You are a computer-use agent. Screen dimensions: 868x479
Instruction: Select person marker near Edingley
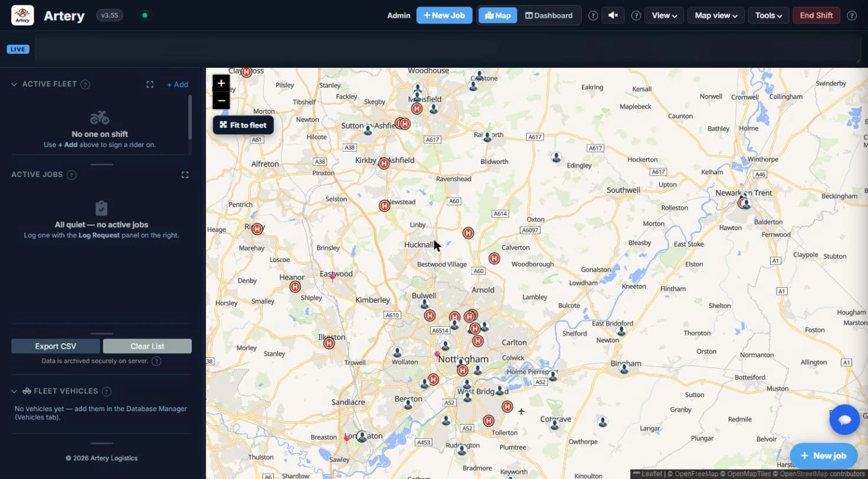tap(556, 158)
